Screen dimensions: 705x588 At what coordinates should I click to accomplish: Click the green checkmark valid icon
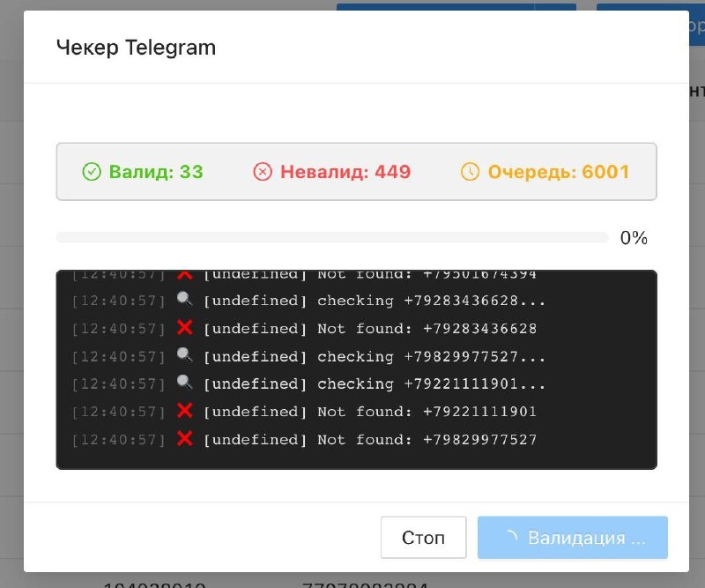pyautogui.click(x=92, y=172)
